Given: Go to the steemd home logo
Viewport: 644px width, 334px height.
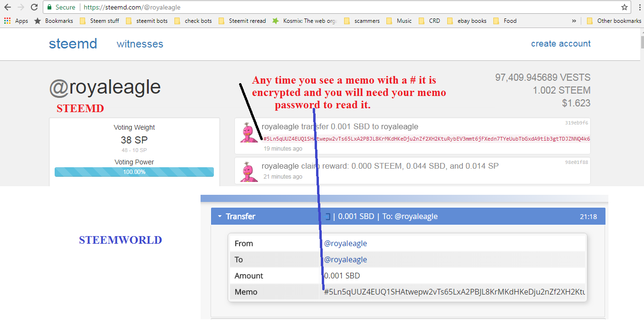Looking at the screenshot, I should pos(73,44).
